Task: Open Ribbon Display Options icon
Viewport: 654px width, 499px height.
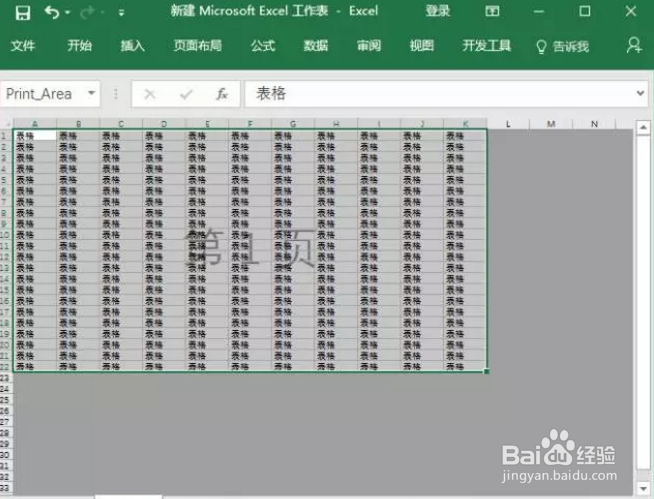Action: tap(492, 11)
